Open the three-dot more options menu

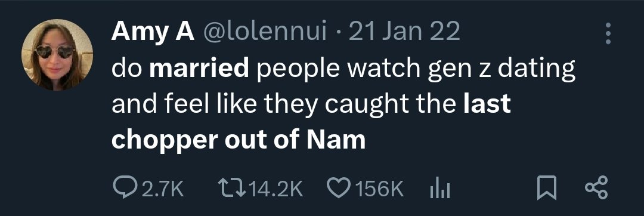pos(608,33)
